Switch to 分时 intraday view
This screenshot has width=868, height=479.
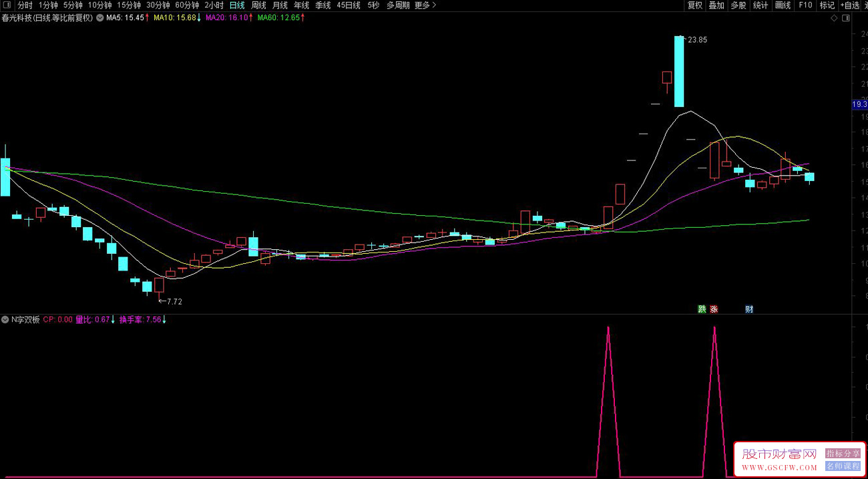[25, 5]
